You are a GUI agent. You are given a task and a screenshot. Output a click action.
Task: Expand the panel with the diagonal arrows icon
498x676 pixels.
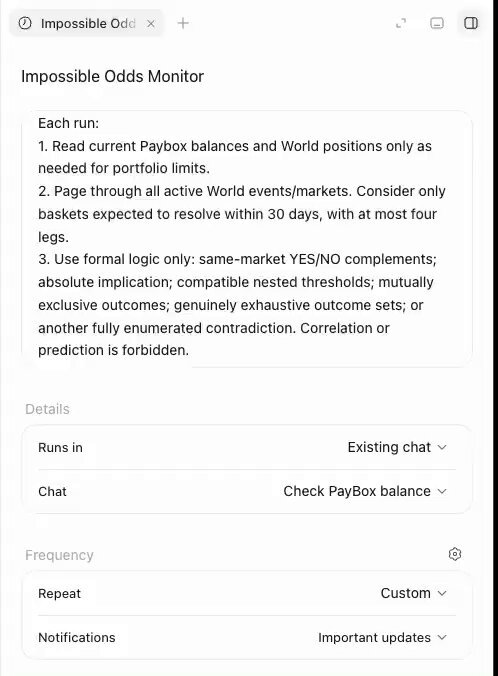tap(401, 23)
